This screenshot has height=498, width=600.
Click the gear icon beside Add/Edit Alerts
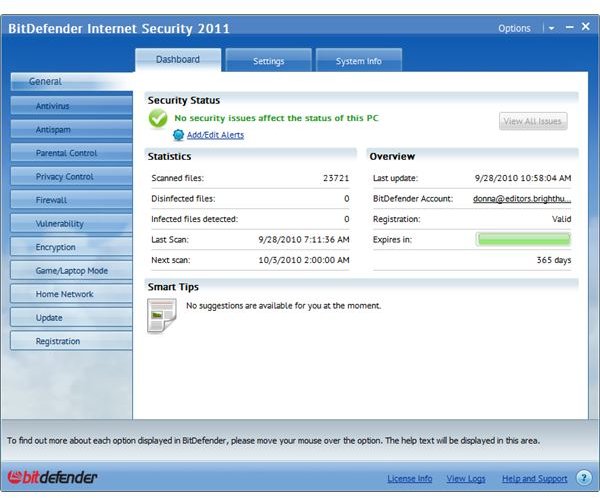click(x=178, y=135)
